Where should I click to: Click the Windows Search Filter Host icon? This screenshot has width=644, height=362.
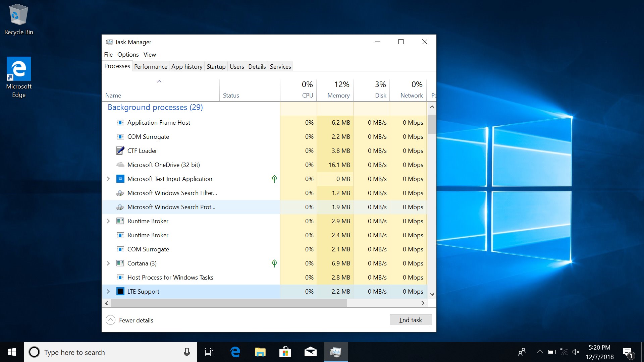120,193
